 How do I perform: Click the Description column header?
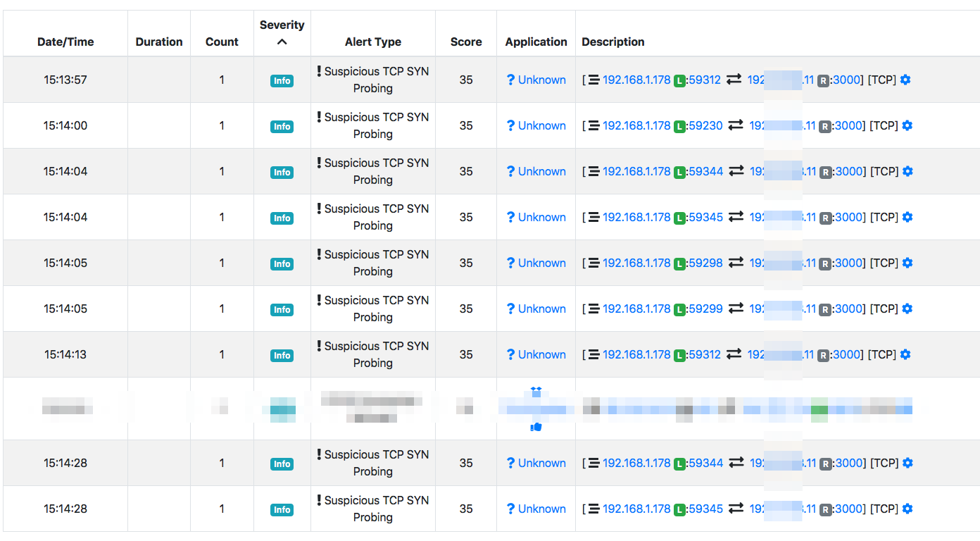click(613, 42)
